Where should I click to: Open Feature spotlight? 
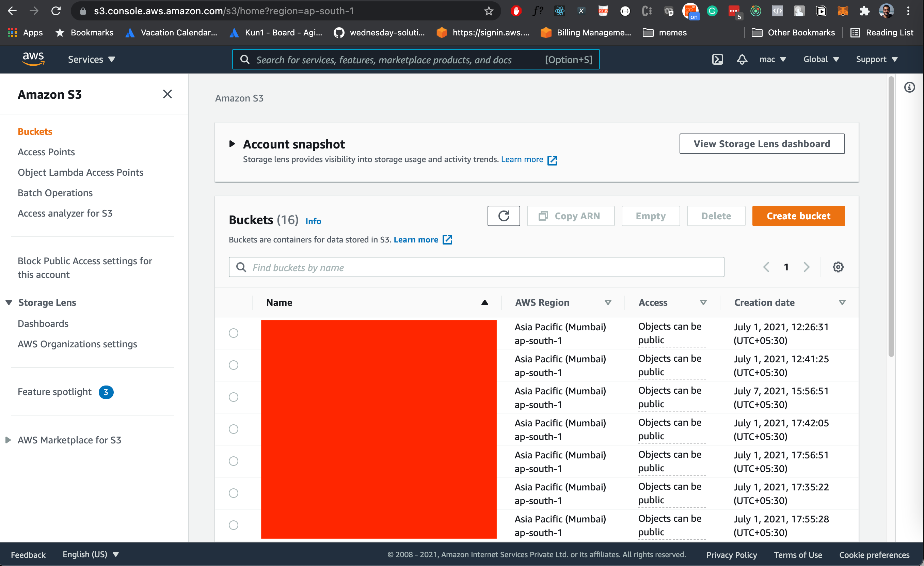pyautogui.click(x=54, y=392)
